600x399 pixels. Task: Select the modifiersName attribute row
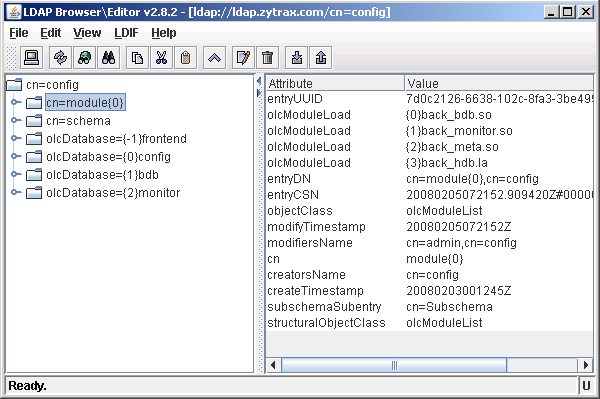430,243
